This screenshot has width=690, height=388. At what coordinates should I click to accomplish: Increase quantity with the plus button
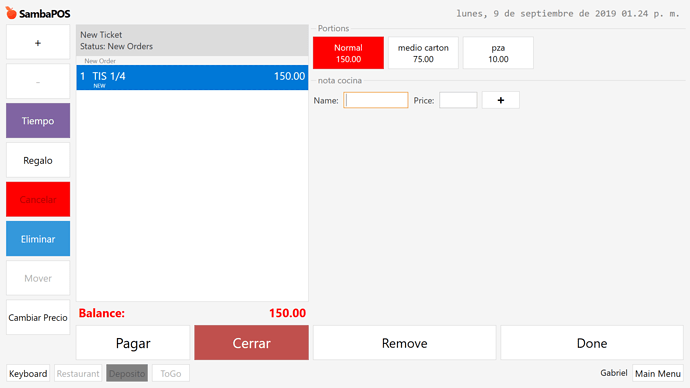coord(38,42)
